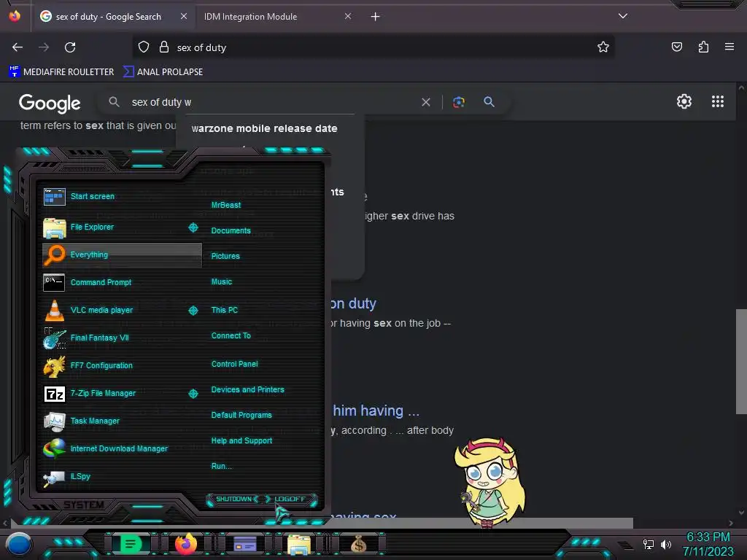Image resolution: width=747 pixels, height=560 pixels.
Task: Open ANAL PROLAPSE bookmark
Action: click(x=163, y=72)
